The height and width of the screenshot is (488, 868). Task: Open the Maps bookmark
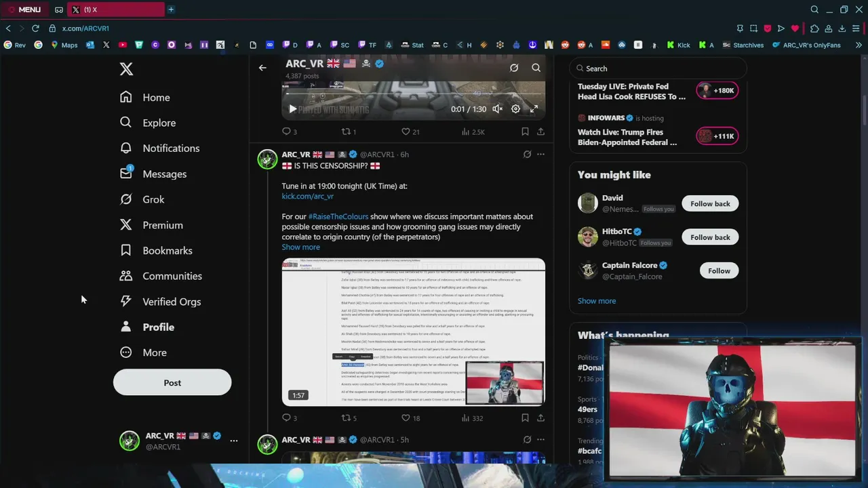point(64,45)
